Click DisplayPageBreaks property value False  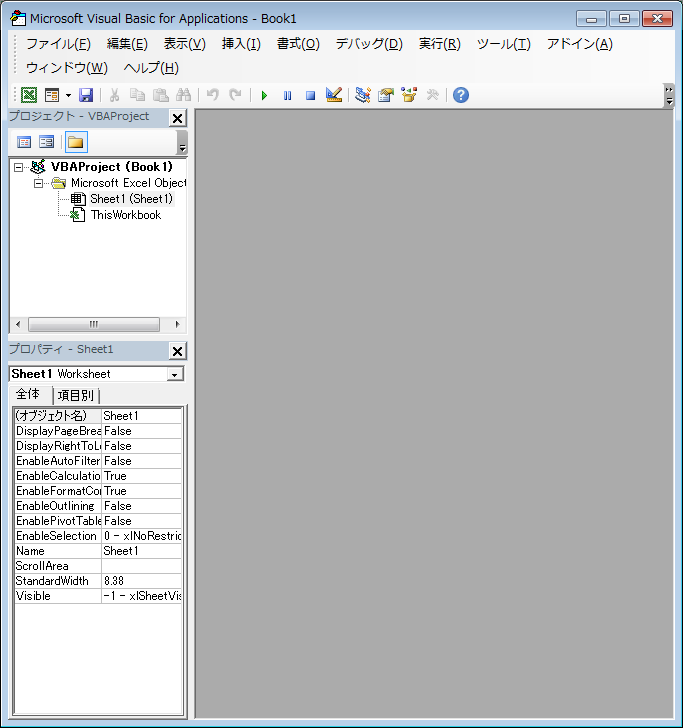point(142,431)
